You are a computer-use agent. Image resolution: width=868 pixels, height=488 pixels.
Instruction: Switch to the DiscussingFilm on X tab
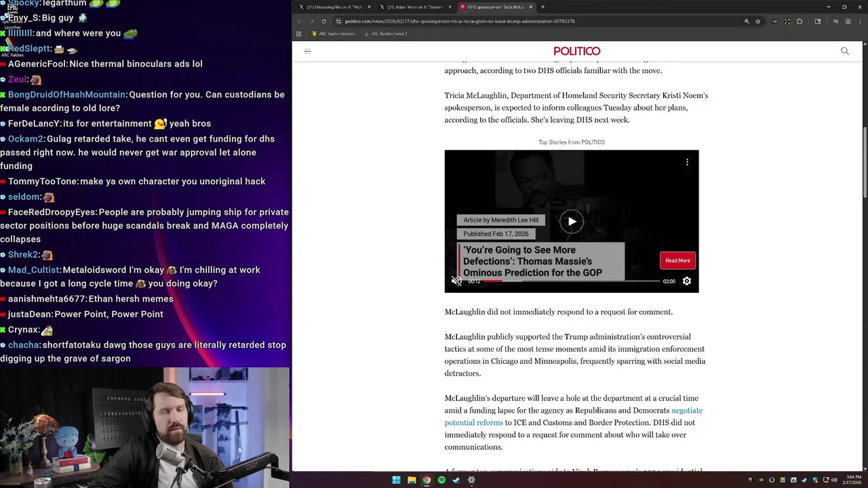tap(333, 7)
